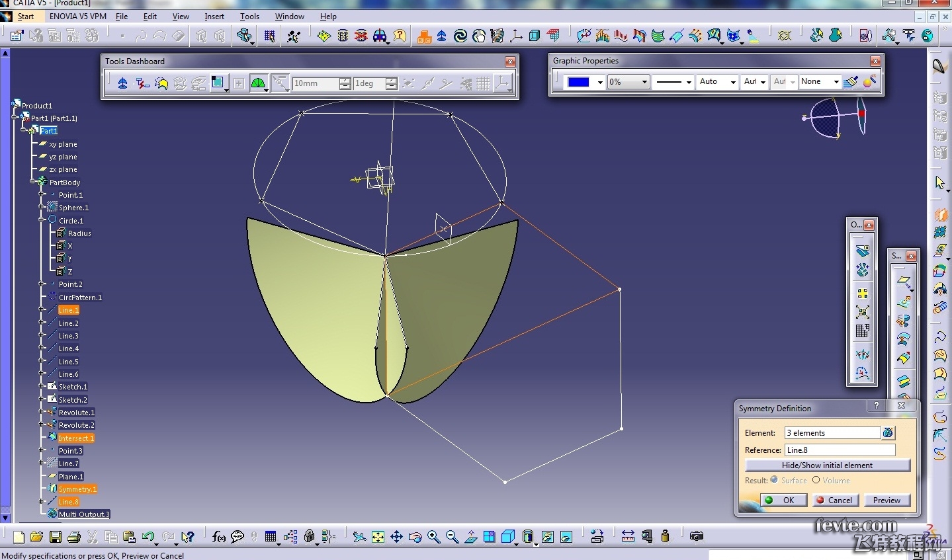Click OK in Symmetry Definition dialog
The width and height of the screenshot is (952, 560).
tap(783, 500)
